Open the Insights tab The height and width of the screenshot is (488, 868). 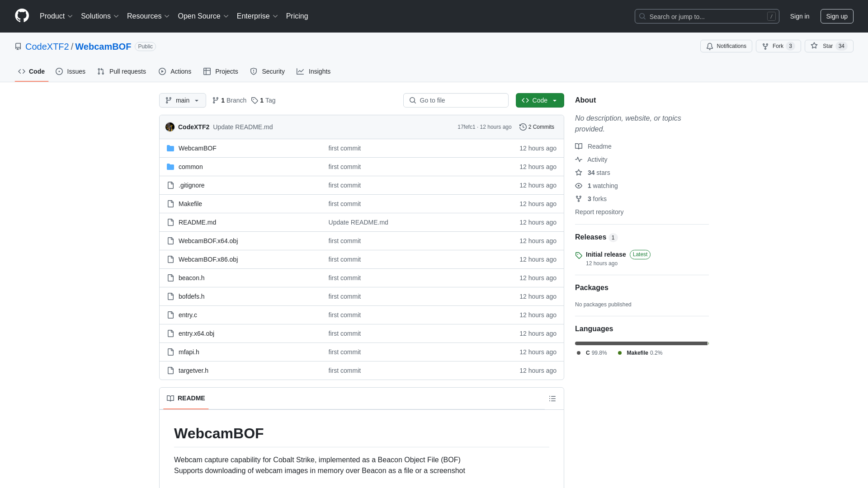pyautogui.click(x=314, y=71)
